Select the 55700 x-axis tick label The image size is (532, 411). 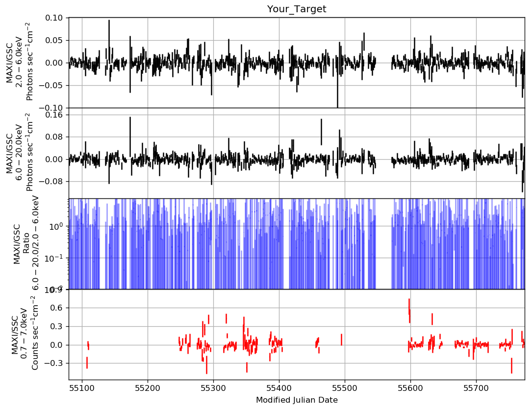[x=476, y=388]
